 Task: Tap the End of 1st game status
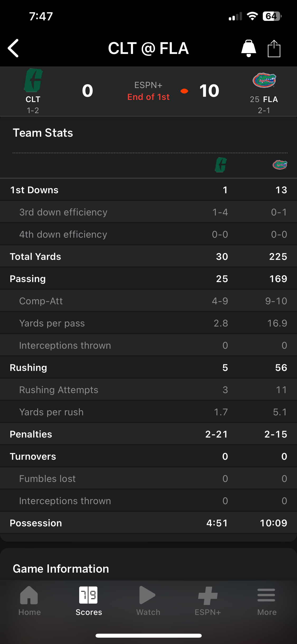tap(148, 97)
